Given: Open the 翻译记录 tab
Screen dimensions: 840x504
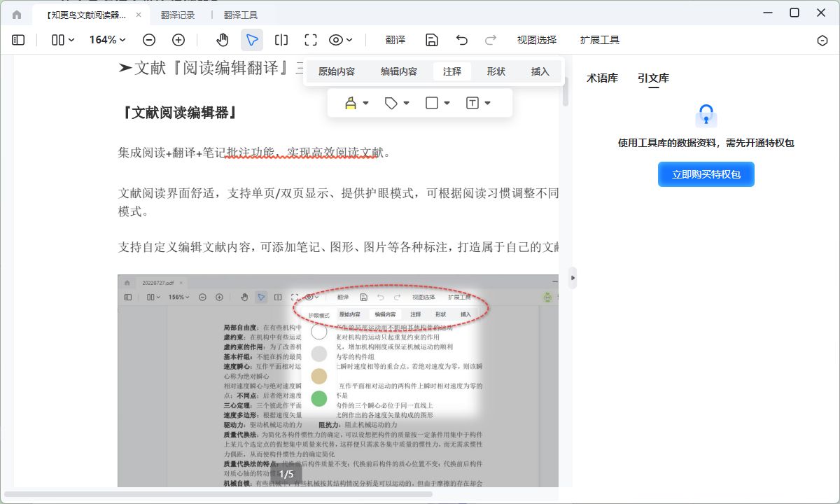Looking at the screenshot, I should [178, 15].
